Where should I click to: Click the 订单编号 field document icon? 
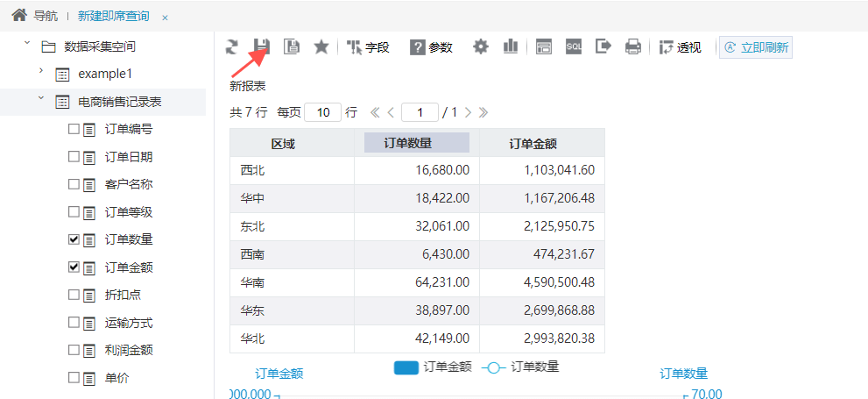89,131
